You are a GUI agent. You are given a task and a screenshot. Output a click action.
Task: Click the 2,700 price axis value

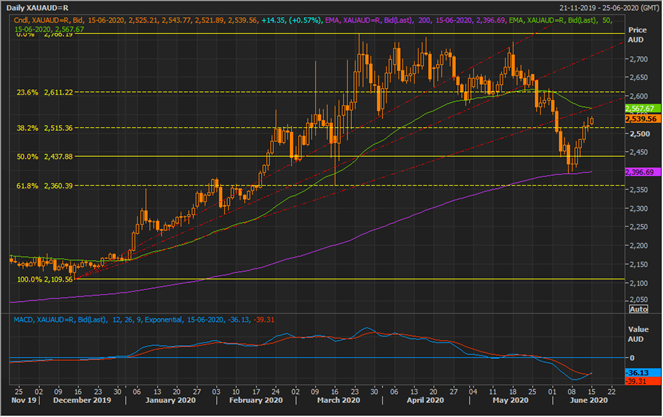point(639,59)
